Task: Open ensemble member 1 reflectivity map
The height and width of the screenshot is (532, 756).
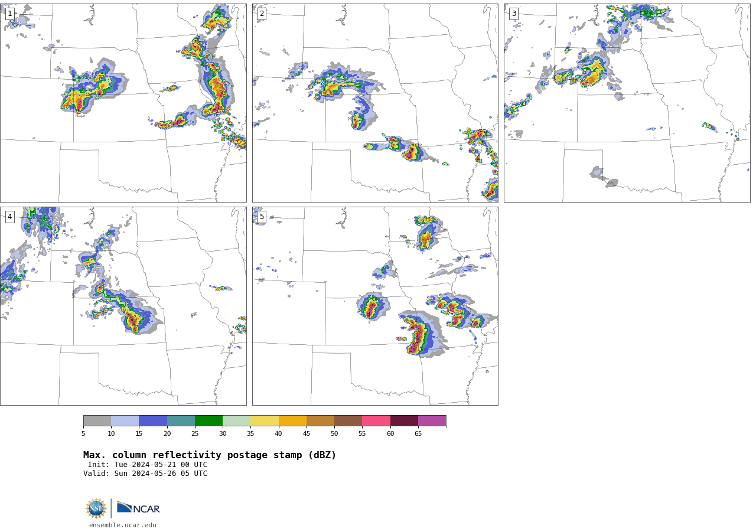Action: coord(123,103)
